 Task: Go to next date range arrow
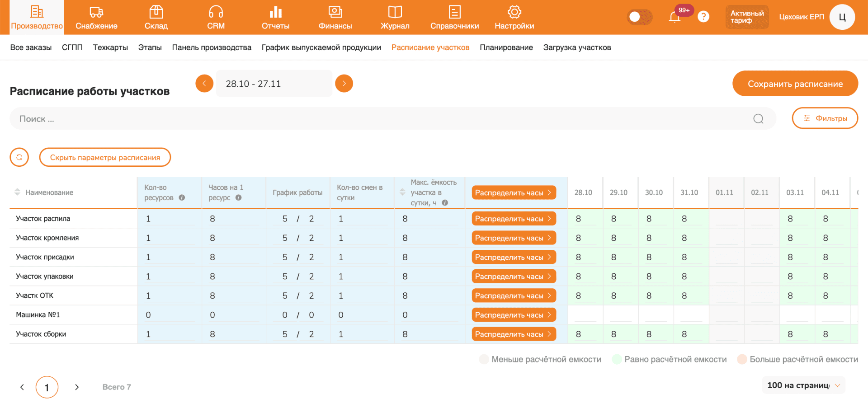coord(344,84)
